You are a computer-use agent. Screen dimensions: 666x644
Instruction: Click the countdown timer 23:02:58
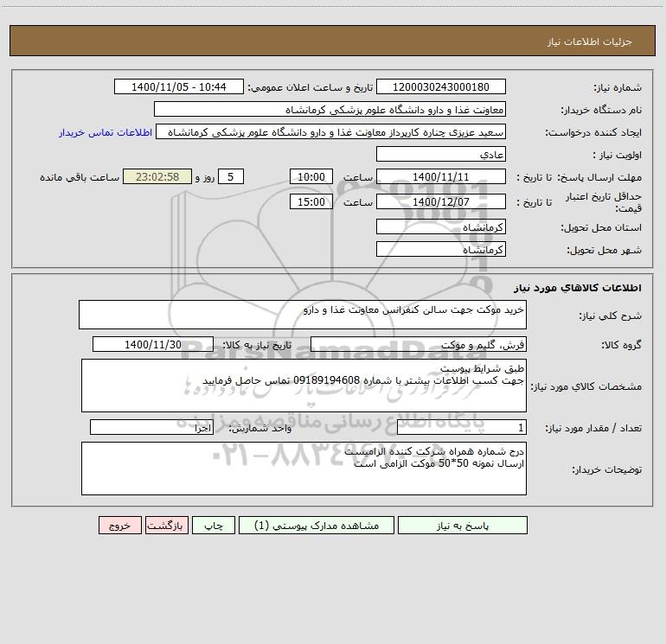tap(157, 176)
